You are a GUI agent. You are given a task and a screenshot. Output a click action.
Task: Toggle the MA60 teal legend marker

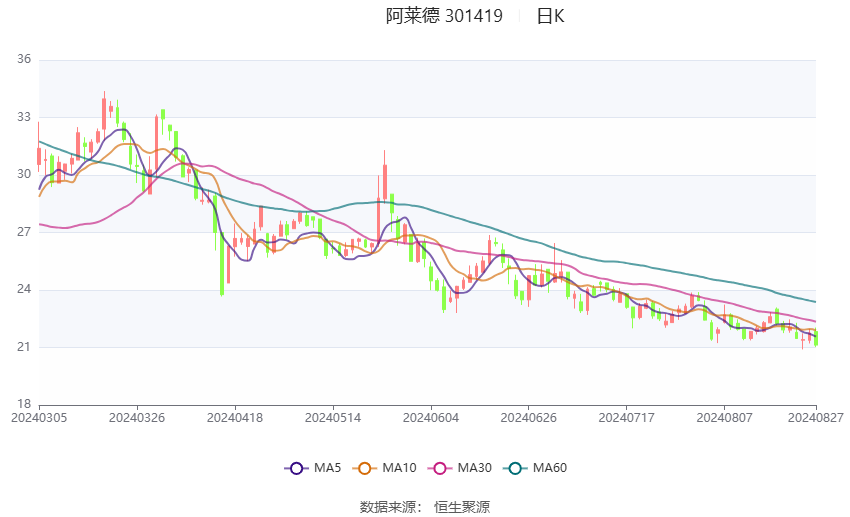515,468
